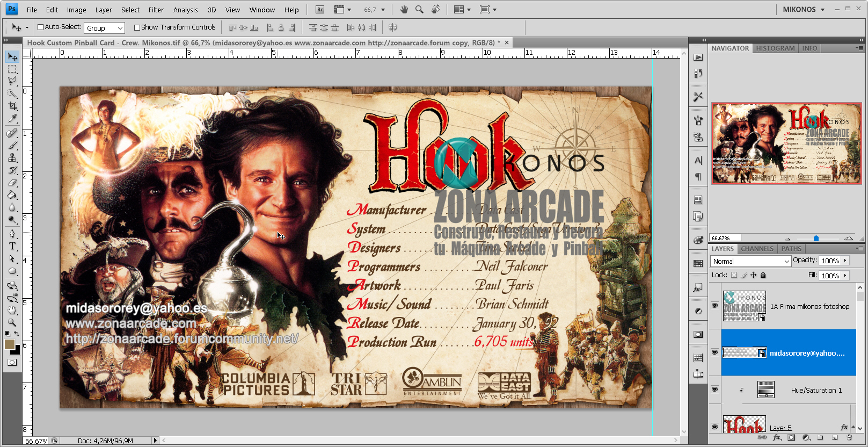This screenshot has height=447, width=868.
Task: Launch Adobe Bridge from the Br icon
Action: [320, 10]
